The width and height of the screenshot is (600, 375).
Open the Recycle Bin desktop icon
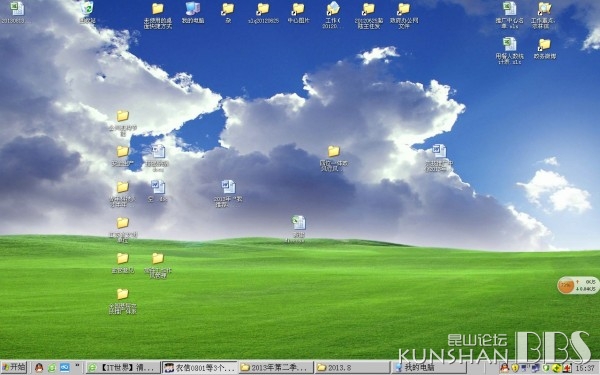pos(87,11)
